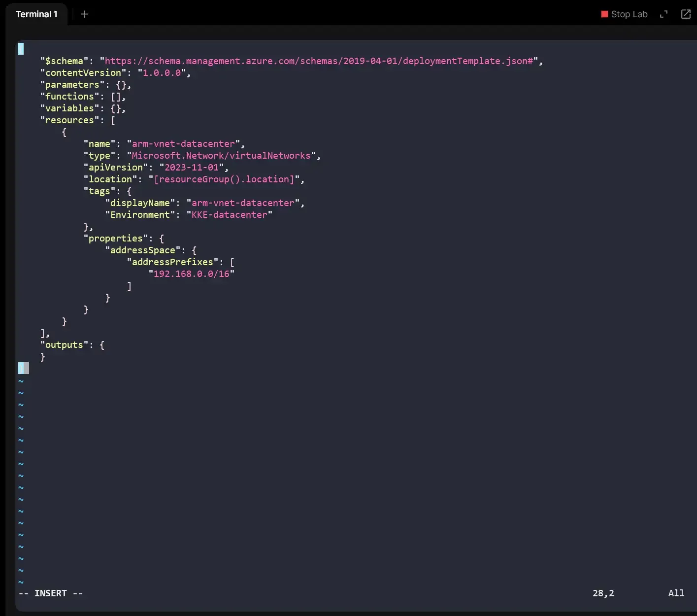697x616 pixels.
Task: Click the Stop Lab button
Action: 624,14
